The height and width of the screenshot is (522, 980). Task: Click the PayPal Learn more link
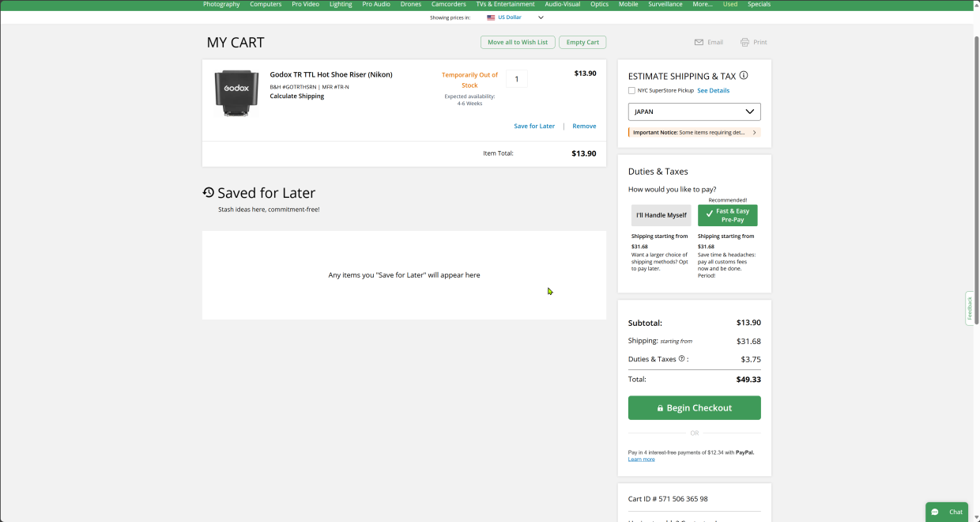click(642, 460)
